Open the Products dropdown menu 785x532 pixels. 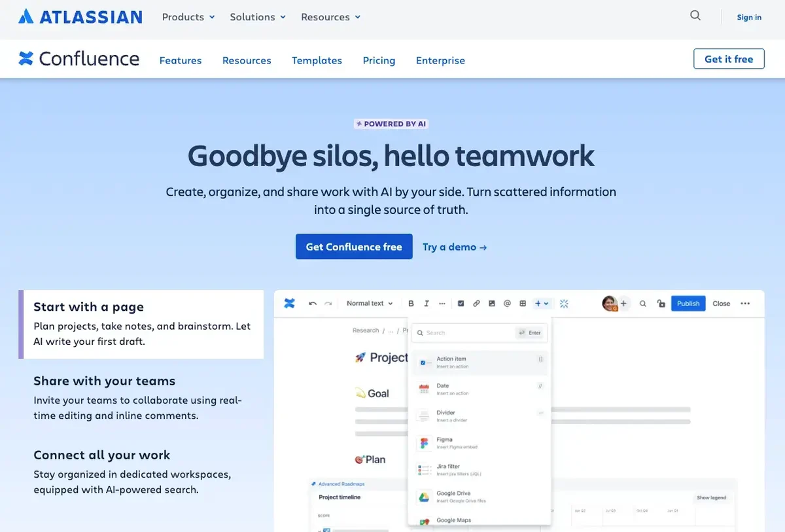188,17
